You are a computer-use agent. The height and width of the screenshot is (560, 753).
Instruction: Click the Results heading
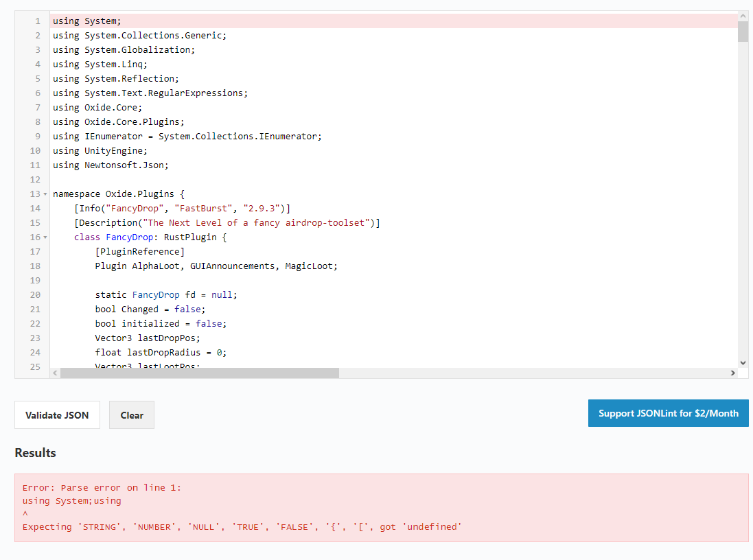pyautogui.click(x=35, y=453)
